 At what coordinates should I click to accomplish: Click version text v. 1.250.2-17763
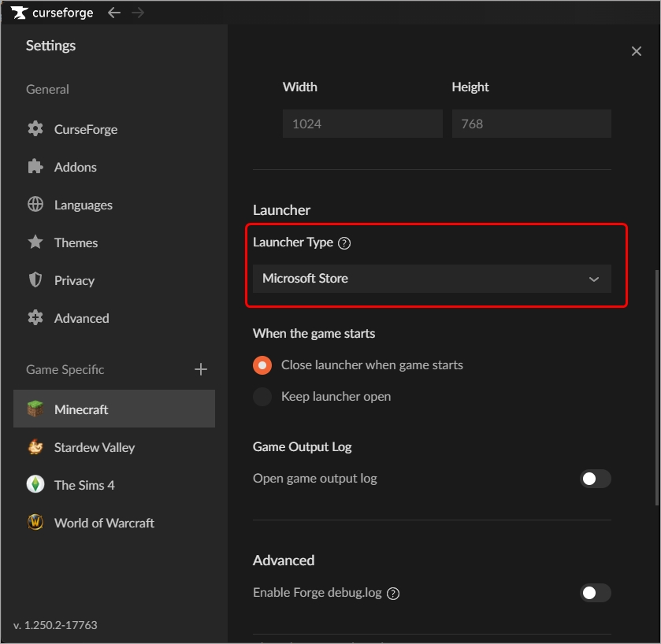[x=55, y=625]
